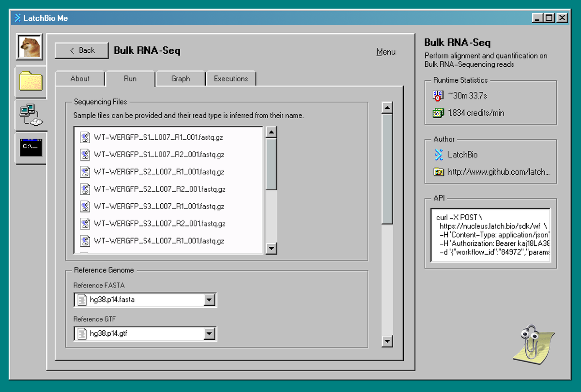Open the folder icon in sidebar
Screen dimensions: 581x392
tap(31, 81)
